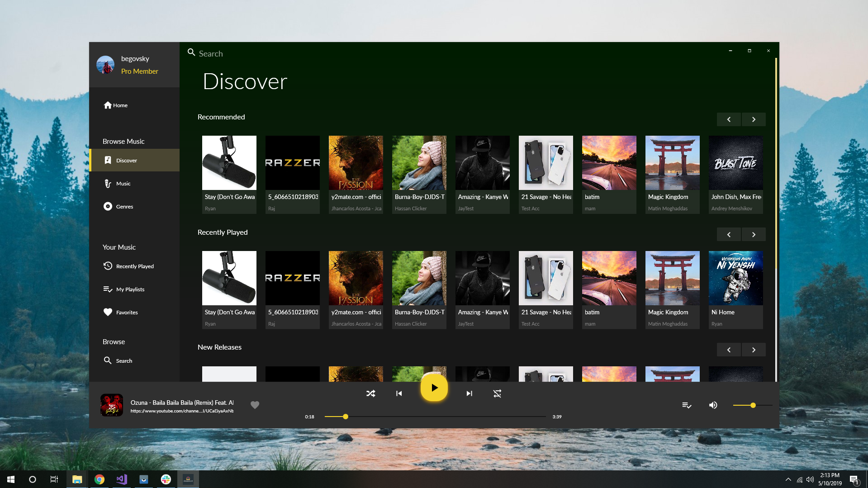Open Recently Played in the sidebar
This screenshot has height=488, width=868.
(135, 266)
